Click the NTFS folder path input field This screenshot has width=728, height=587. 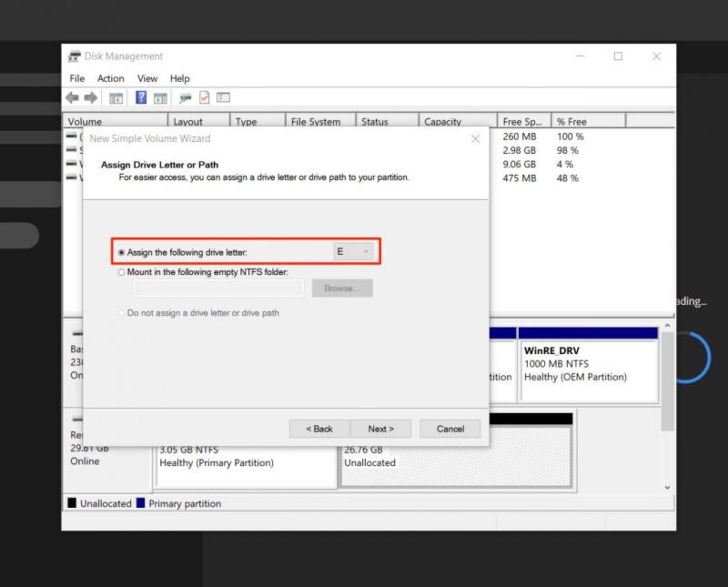tap(219, 288)
